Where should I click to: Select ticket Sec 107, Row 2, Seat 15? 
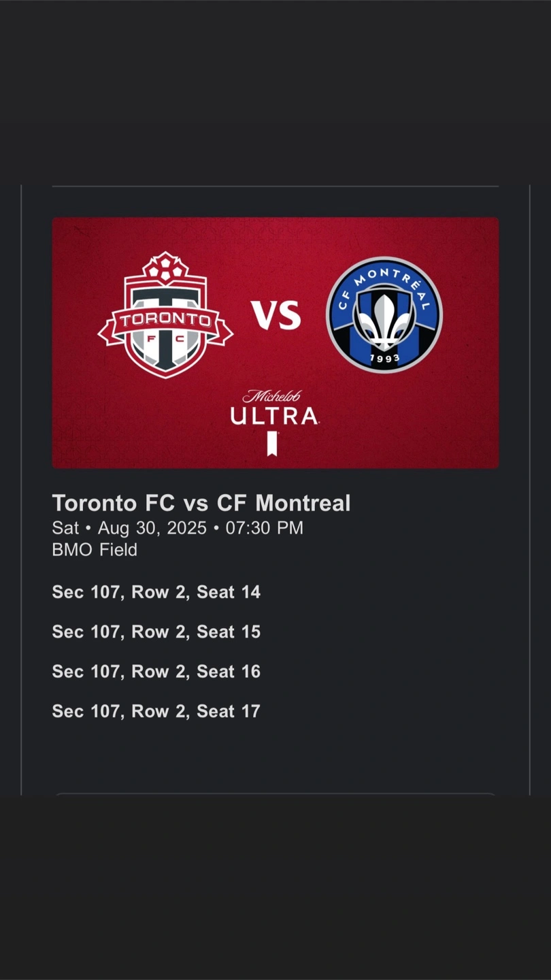click(156, 632)
